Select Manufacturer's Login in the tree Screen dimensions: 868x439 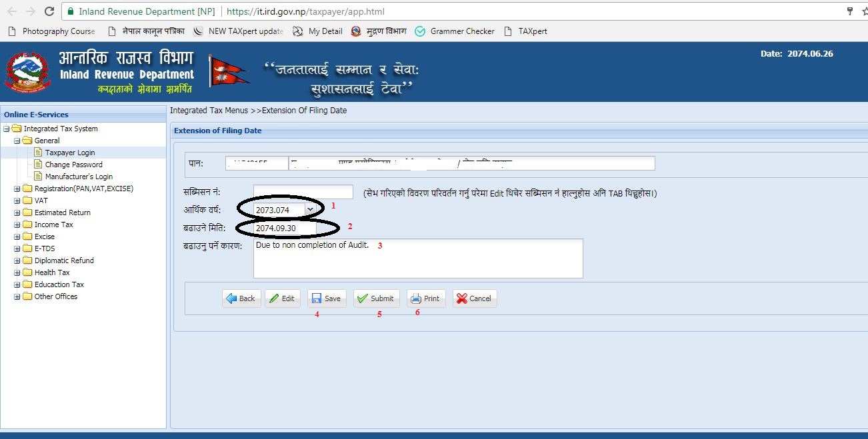[79, 177]
